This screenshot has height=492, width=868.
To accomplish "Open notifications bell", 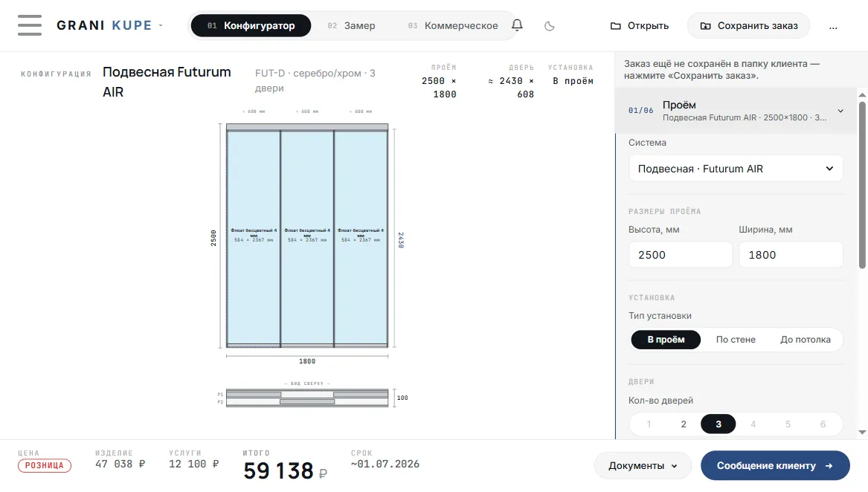I will [517, 25].
